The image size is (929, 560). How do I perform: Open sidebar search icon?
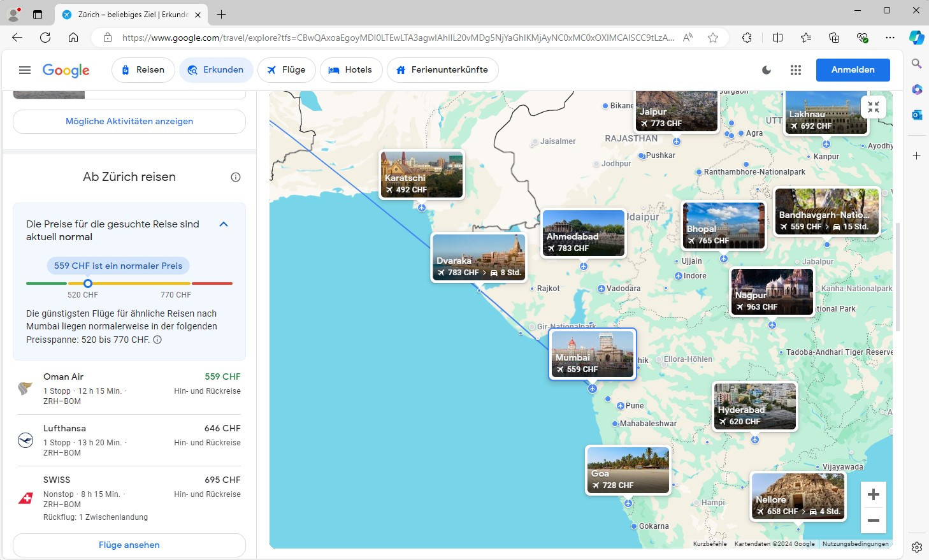916,64
